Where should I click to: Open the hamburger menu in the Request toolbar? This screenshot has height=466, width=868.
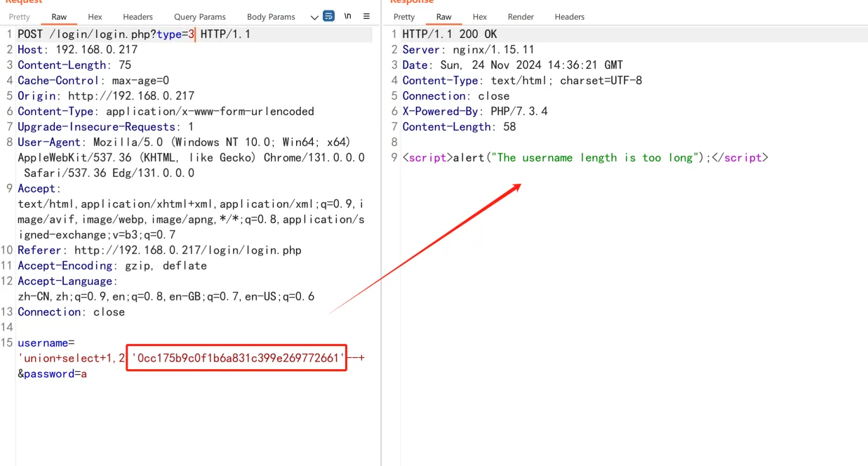coord(366,16)
